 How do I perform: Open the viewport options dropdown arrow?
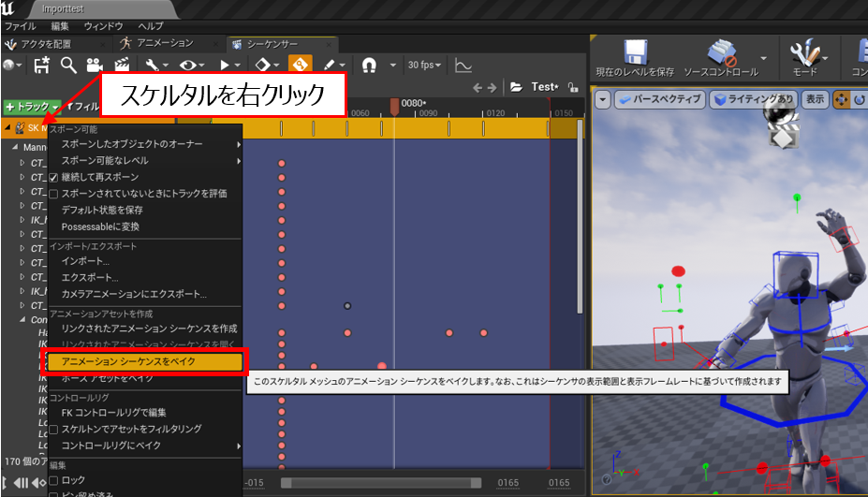pos(603,100)
